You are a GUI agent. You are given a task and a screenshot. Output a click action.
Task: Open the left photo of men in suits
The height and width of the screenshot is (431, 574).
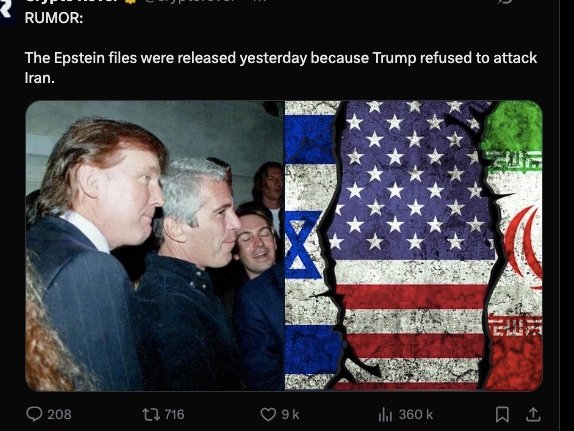(x=155, y=245)
